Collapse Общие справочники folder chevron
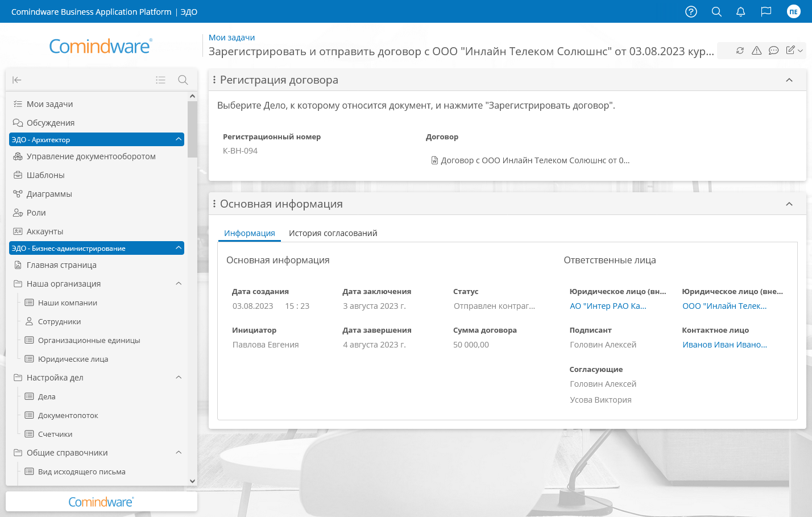 pos(179,453)
